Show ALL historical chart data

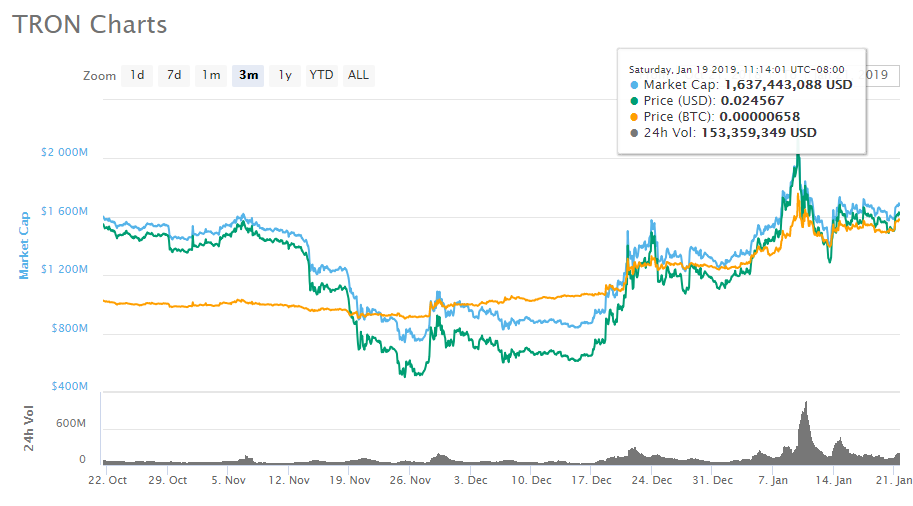pyautogui.click(x=358, y=75)
